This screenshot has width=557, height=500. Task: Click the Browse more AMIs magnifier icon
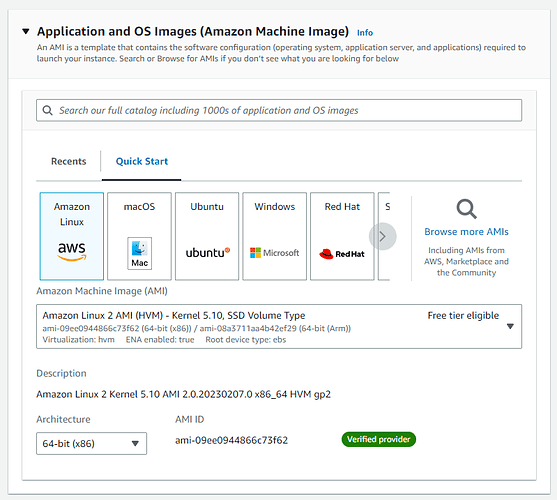466,209
